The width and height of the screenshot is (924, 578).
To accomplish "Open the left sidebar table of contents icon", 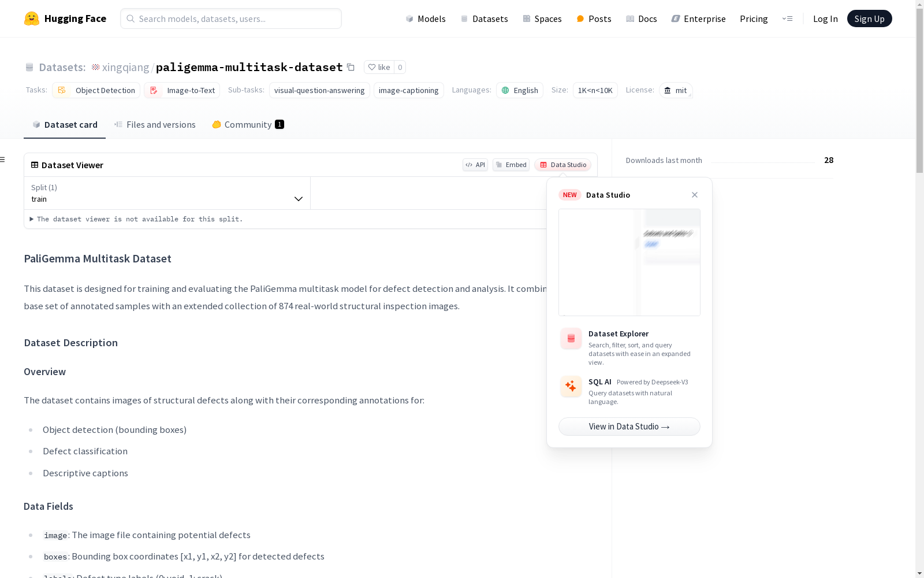I will [3, 160].
